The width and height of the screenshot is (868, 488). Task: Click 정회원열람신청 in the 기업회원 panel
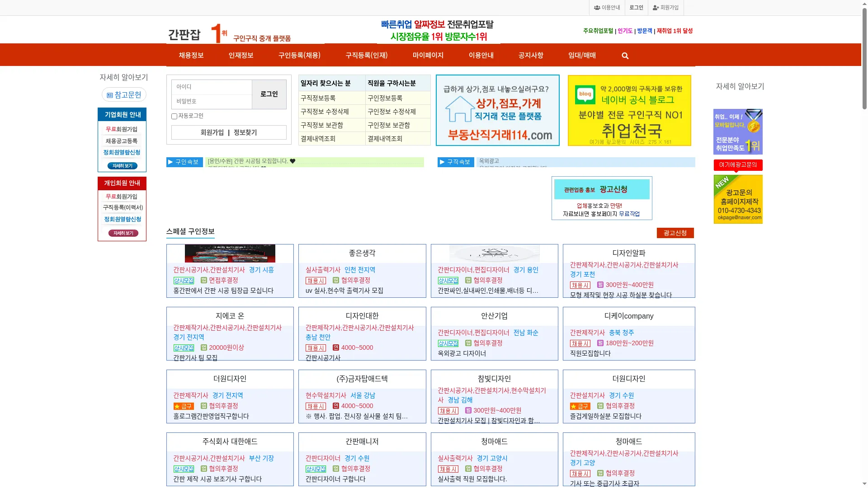tap(122, 152)
